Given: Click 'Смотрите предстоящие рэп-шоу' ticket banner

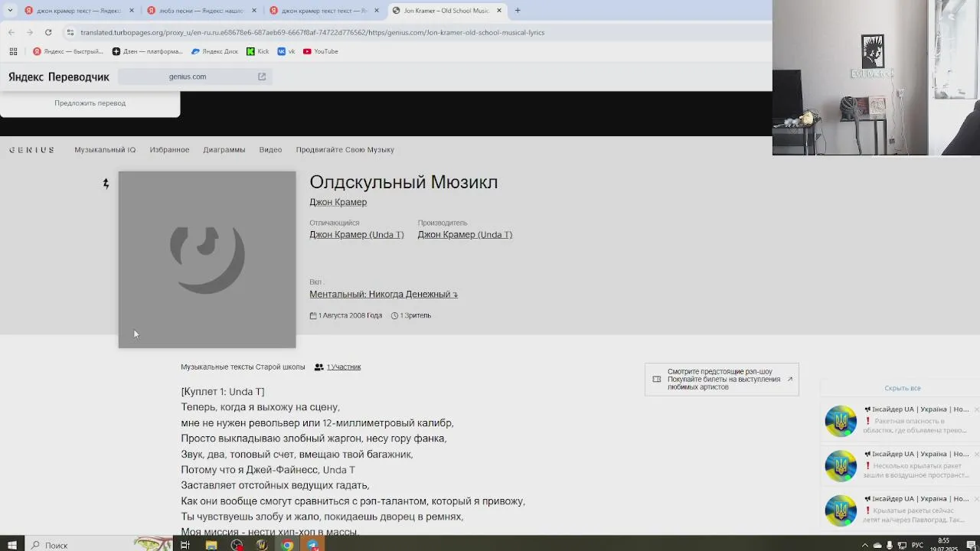Looking at the screenshot, I should coord(722,380).
